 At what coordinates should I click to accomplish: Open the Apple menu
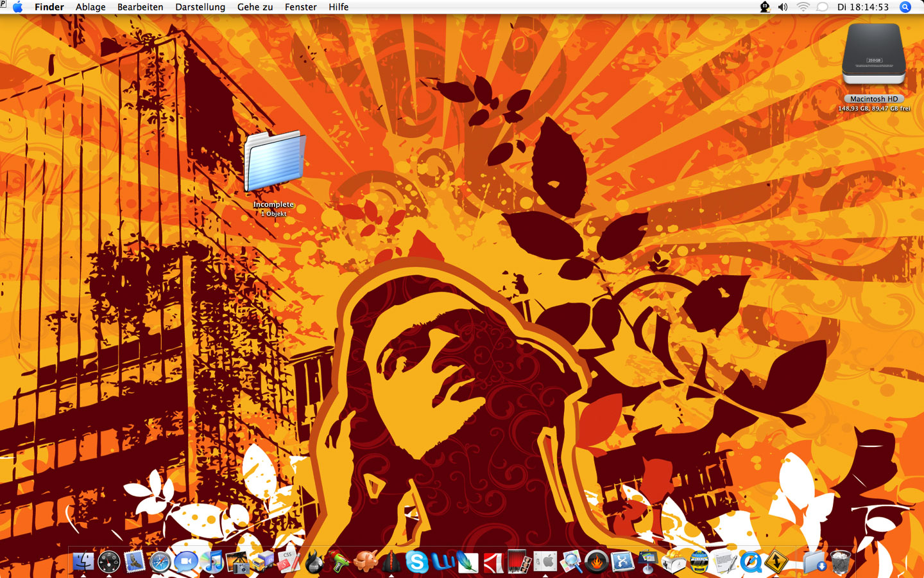tap(18, 7)
